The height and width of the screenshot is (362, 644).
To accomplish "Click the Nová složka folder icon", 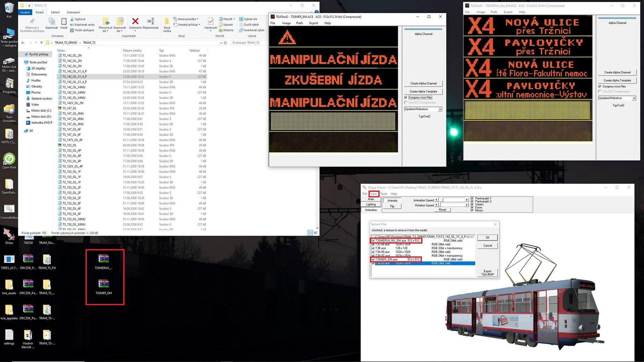I will [167, 22].
